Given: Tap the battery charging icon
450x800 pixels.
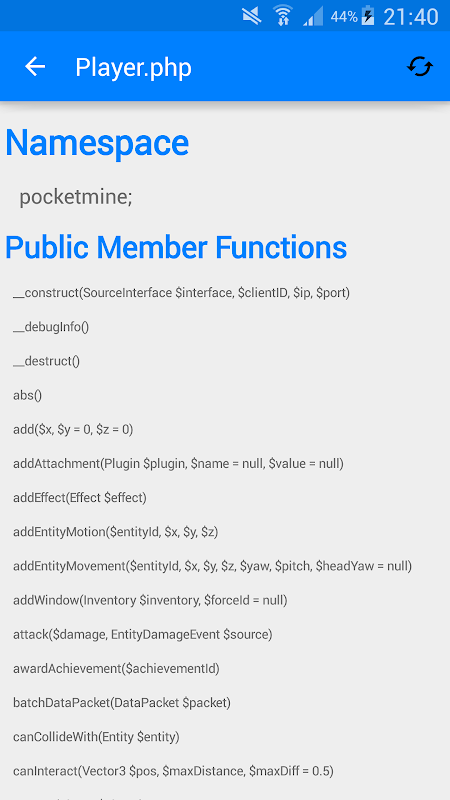Looking at the screenshot, I should (x=368, y=16).
